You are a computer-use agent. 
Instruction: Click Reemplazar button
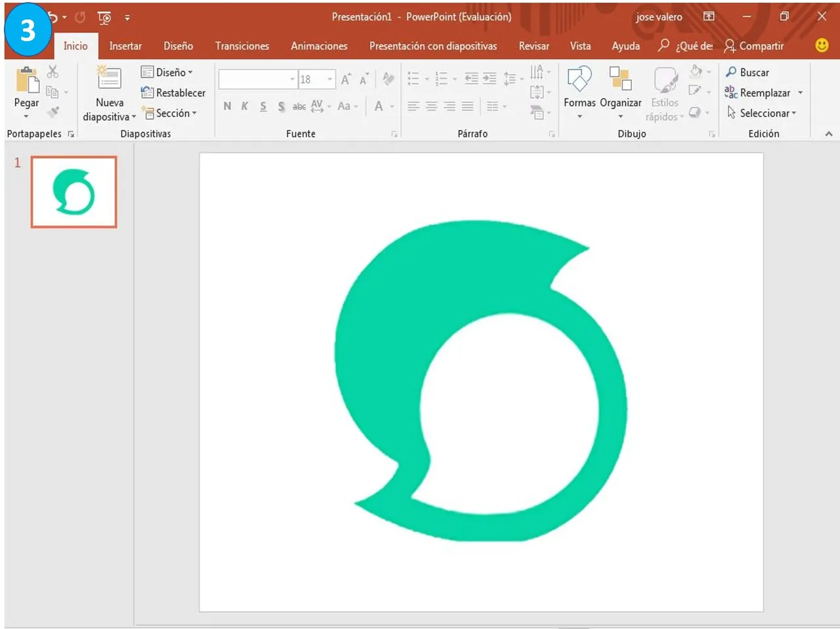coord(758,92)
